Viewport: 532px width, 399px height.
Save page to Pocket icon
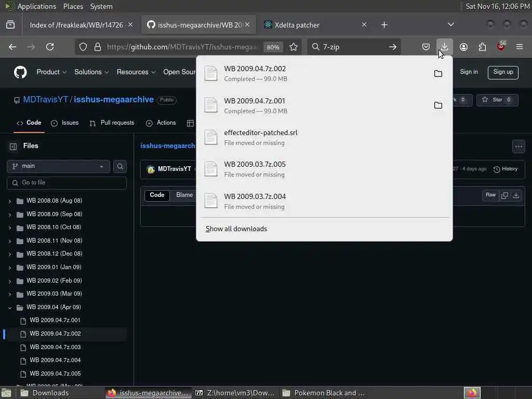(x=426, y=47)
